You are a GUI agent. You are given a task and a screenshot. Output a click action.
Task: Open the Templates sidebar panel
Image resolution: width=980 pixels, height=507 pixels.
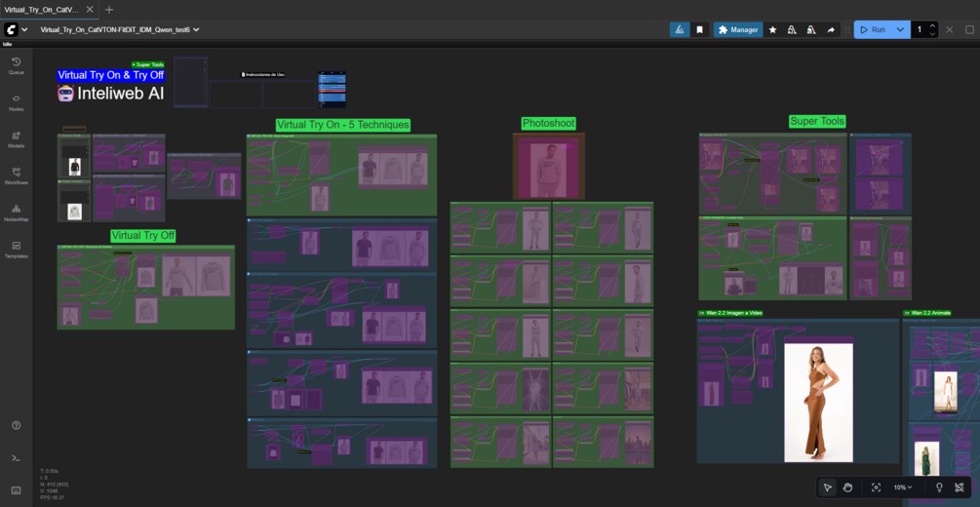17,250
